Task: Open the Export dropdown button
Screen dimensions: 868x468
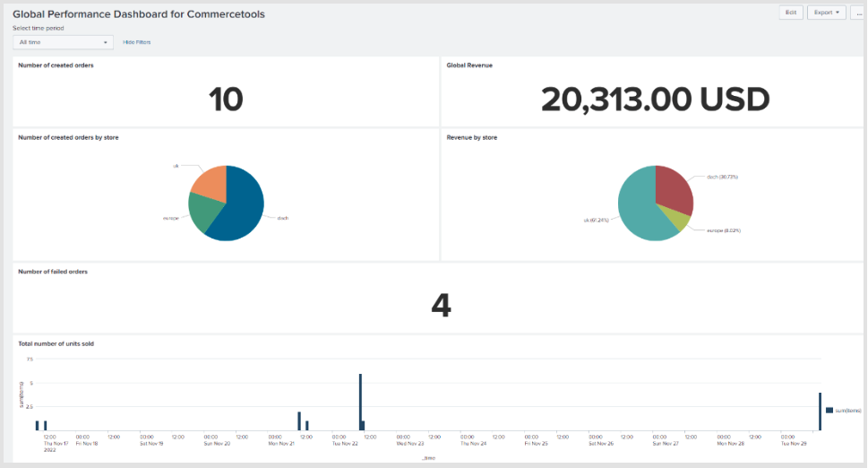Action: click(827, 13)
